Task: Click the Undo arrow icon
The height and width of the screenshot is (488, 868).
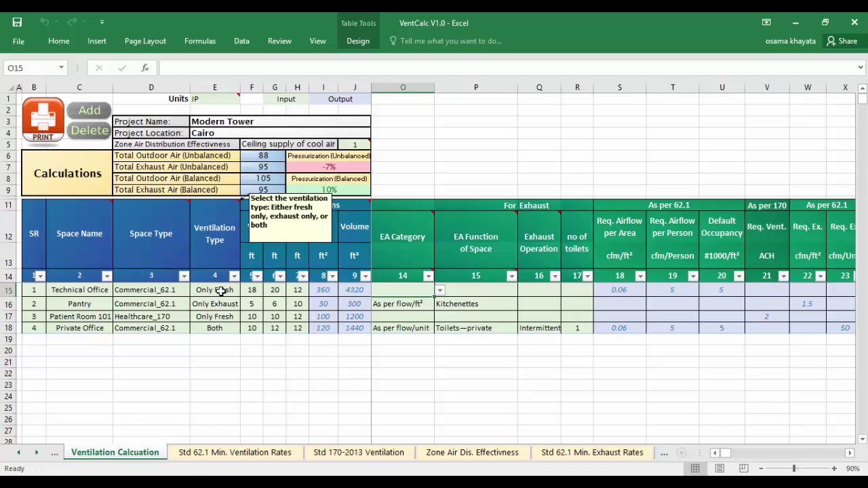Action: [44, 22]
